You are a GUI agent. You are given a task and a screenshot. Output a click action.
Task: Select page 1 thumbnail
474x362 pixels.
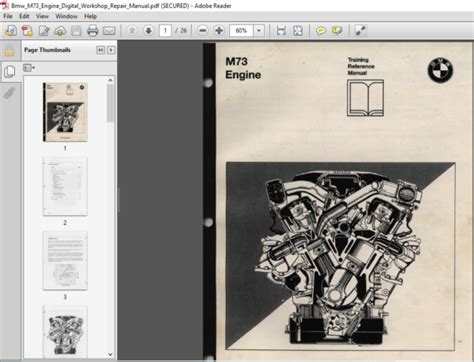[x=65, y=112]
